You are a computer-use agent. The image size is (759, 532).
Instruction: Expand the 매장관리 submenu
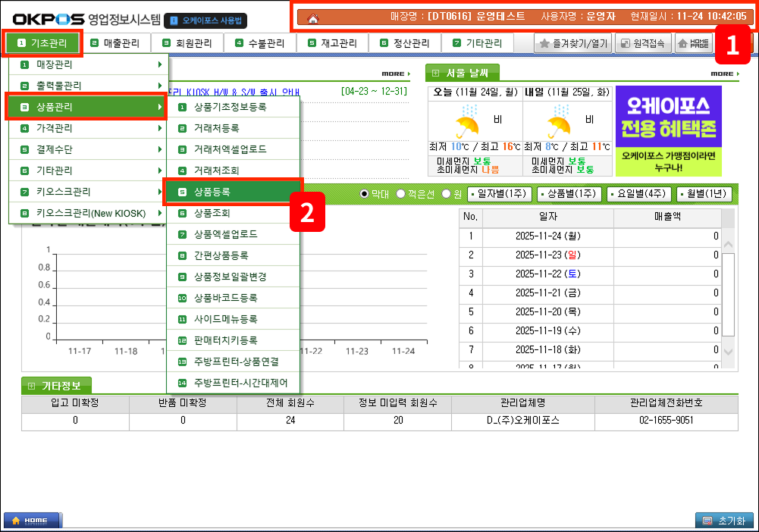[87, 65]
